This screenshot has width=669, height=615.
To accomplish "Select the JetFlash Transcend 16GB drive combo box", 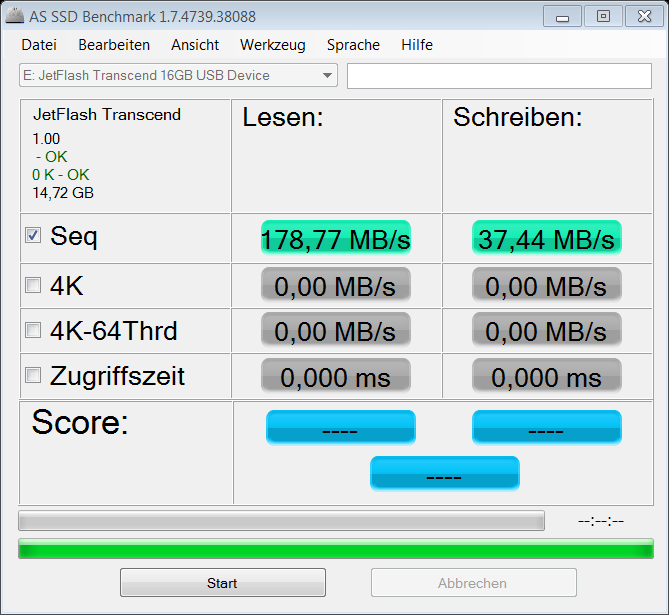I will [168, 76].
